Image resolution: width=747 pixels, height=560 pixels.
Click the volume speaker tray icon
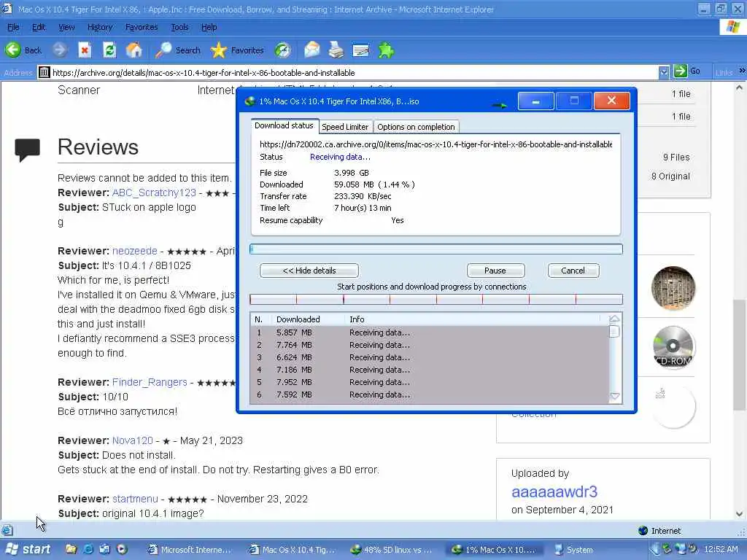click(x=692, y=549)
